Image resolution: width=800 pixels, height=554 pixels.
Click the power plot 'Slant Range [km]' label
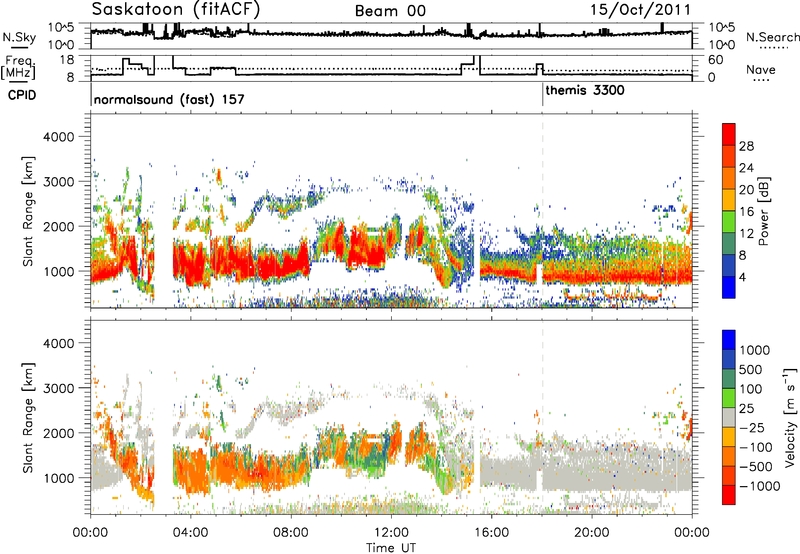(x=28, y=211)
